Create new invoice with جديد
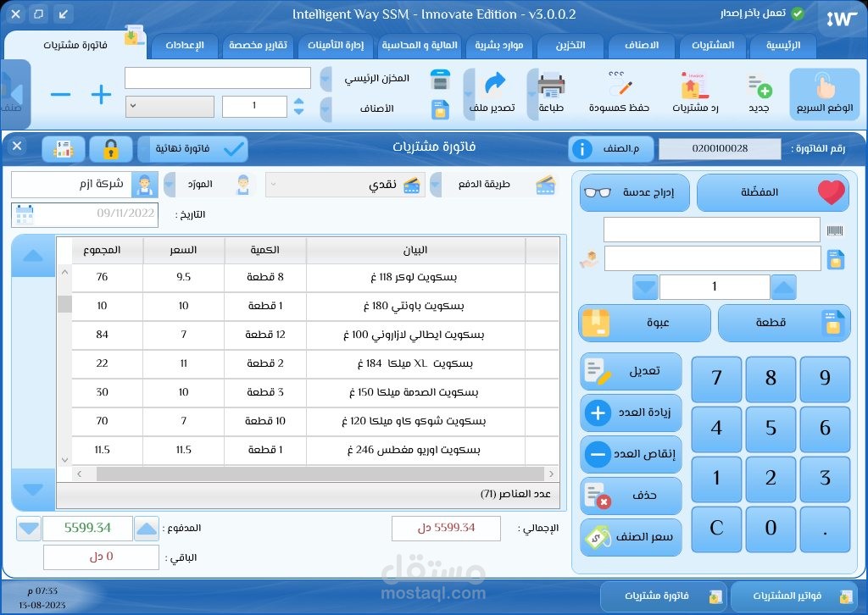The height and width of the screenshot is (615, 868). point(759,94)
